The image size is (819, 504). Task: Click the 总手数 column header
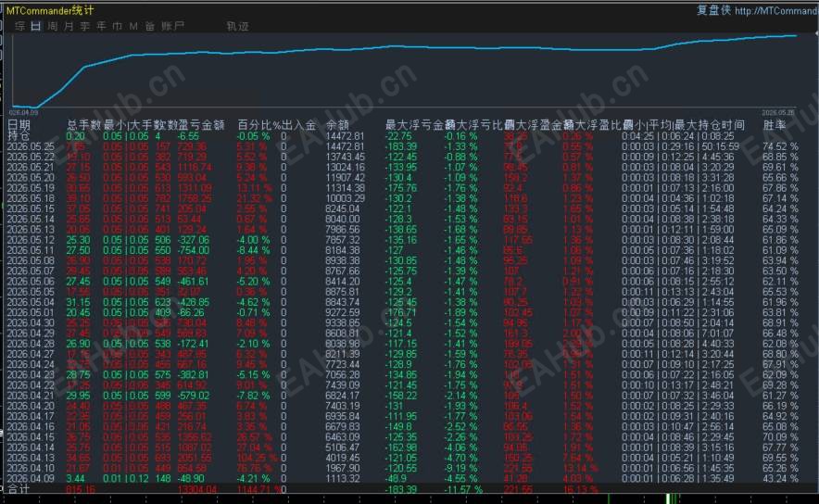pyautogui.click(x=83, y=125)
